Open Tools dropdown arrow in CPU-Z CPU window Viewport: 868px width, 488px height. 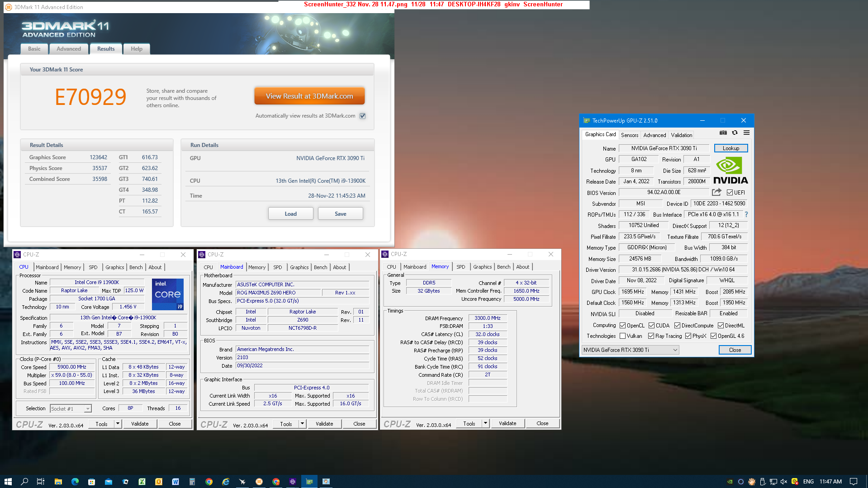[x=118, y=424]
